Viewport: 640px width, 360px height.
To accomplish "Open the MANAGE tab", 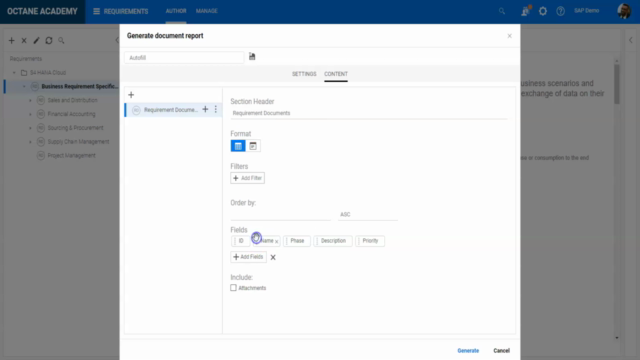I will point(207,11).
